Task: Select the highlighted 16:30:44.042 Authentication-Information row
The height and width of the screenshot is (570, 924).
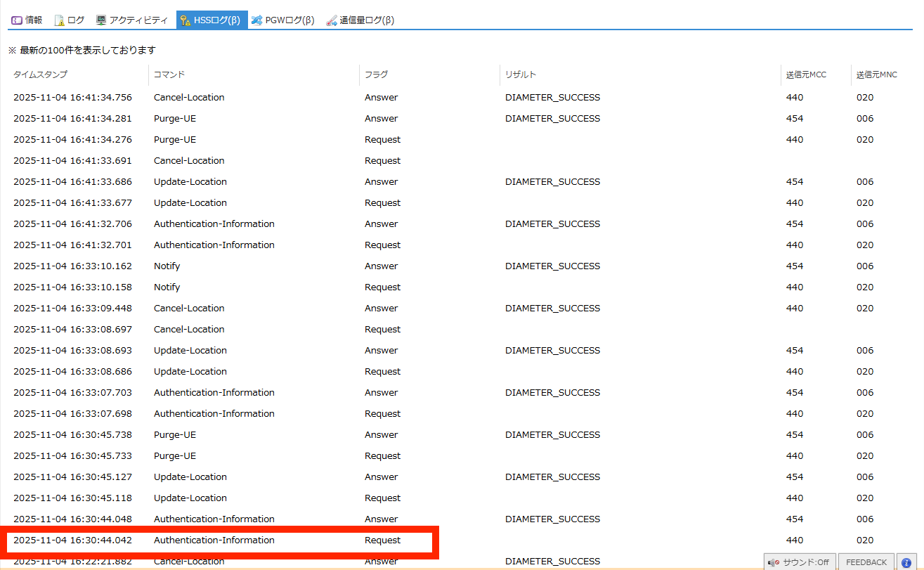Action: click(x=214, y=540)
